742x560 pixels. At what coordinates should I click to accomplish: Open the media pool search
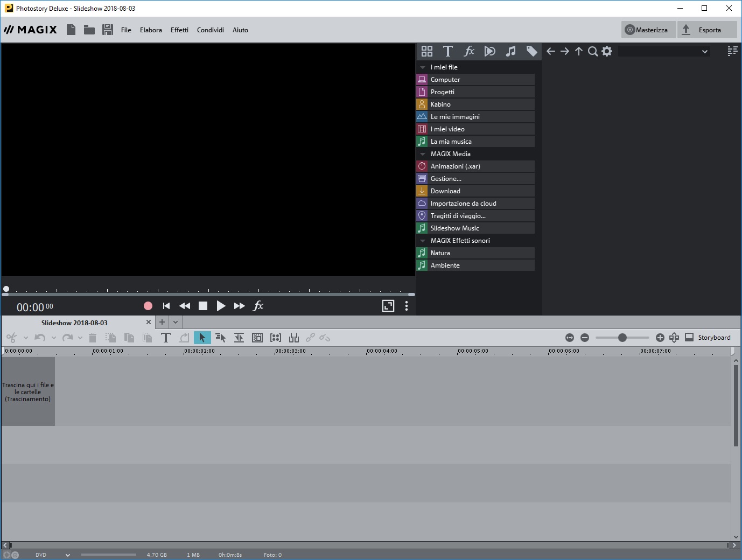[x=593, y=51]
